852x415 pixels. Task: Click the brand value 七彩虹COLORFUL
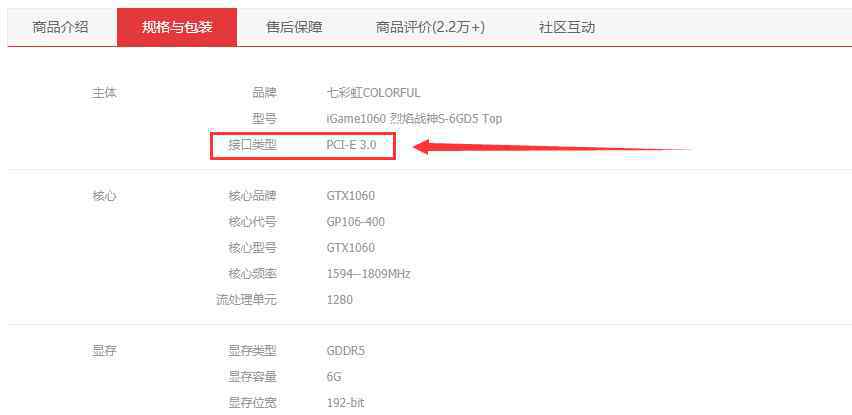(x=373, y=93)
